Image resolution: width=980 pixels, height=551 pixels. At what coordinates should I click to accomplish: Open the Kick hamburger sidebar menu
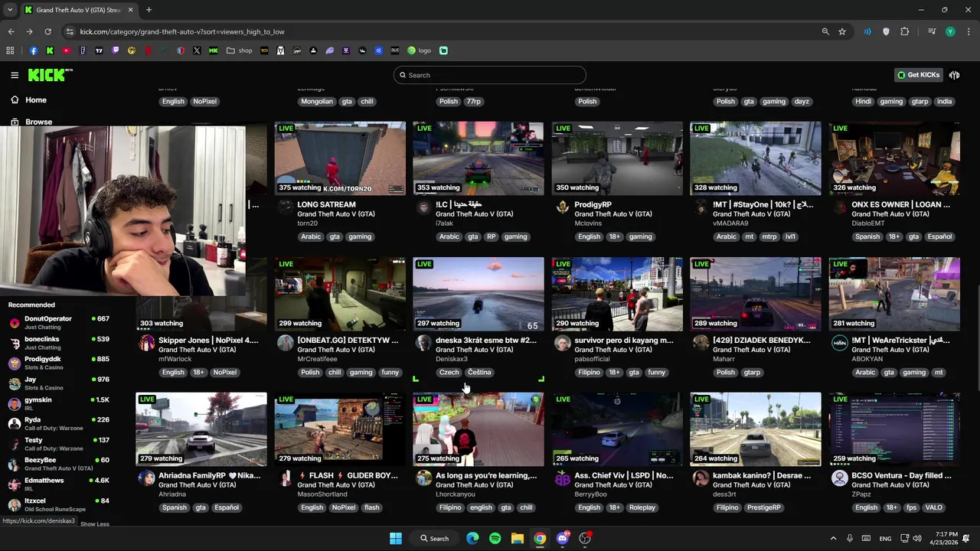coord(15,75)
